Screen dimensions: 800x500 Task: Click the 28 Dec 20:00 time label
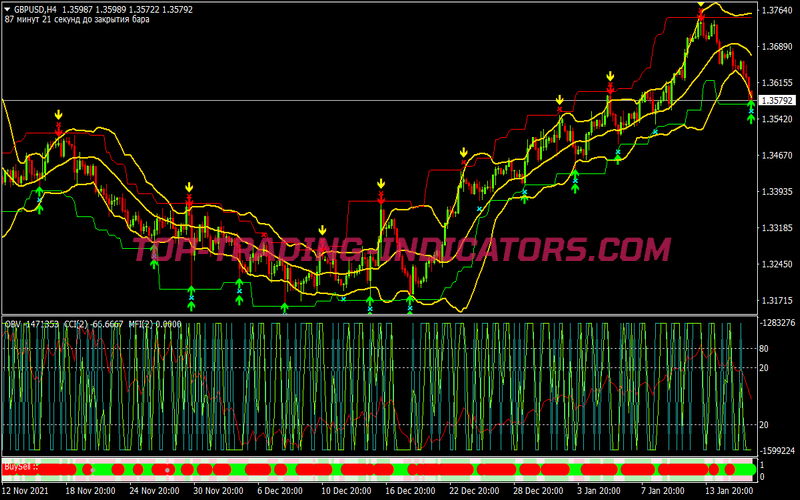pyautogui.click(x=539, y=491)
